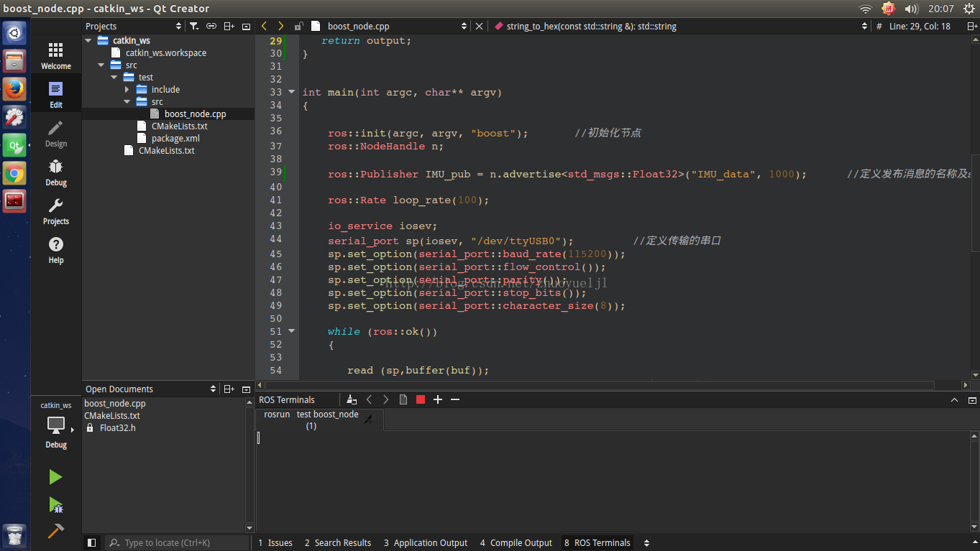This screenshot has width=980, height=551.
Task: Go forward in editor navigation history
Action: (x=280, y=26)
